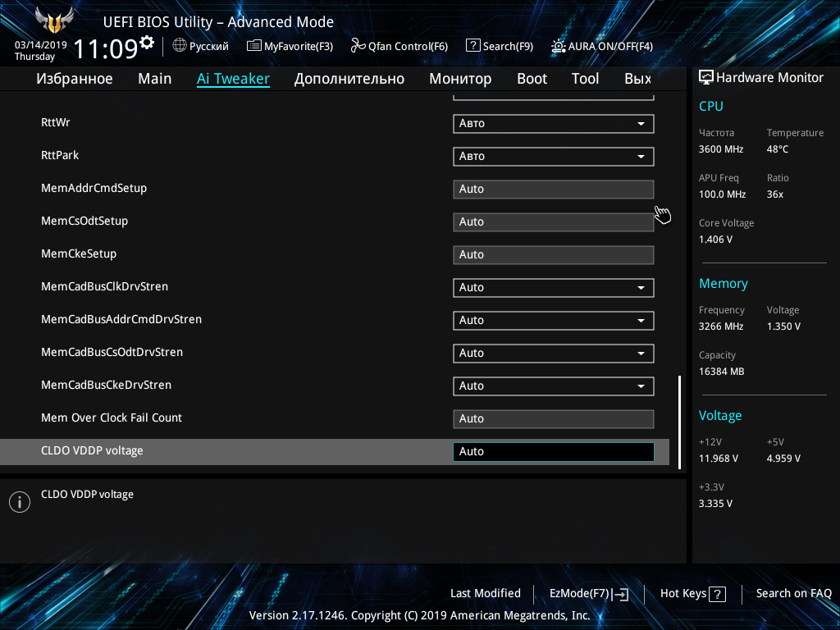Select the CLDO VDDP voltage row label
This screenshot has height=630, width=840.
[92, 450]
